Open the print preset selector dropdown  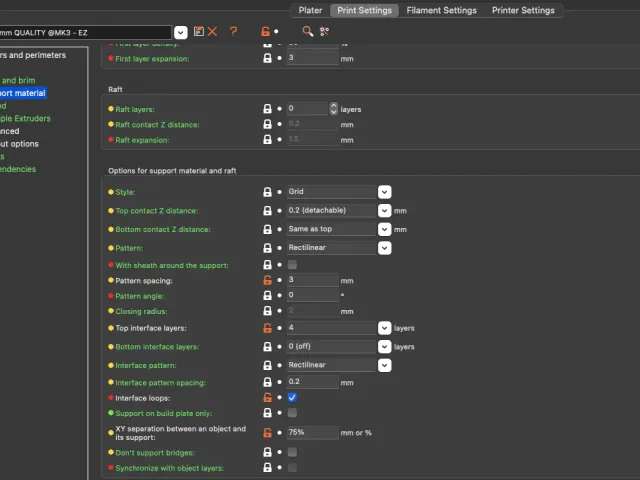click(181, 32)
